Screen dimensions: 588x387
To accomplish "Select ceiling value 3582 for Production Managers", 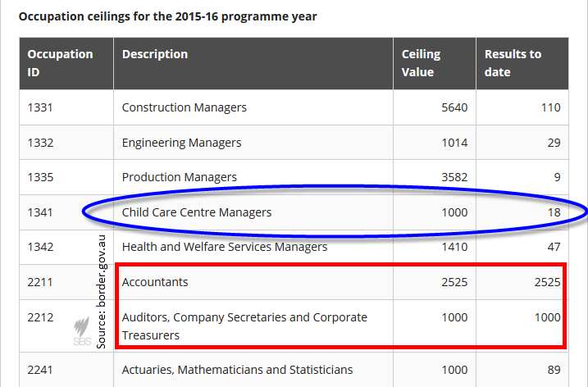I will click(x=452, y=177).
